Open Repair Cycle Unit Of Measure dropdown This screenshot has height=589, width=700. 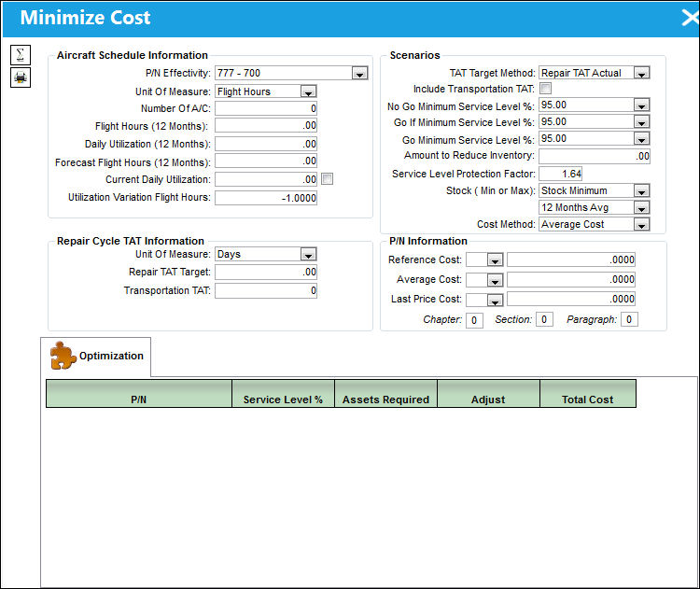tap(308, 255)
